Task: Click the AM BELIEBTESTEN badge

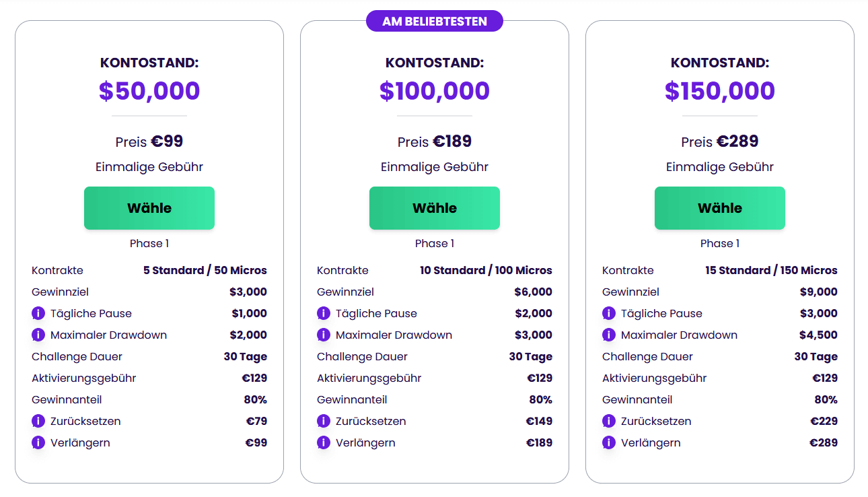Action: pyautogui.click(x=435, y=21)
